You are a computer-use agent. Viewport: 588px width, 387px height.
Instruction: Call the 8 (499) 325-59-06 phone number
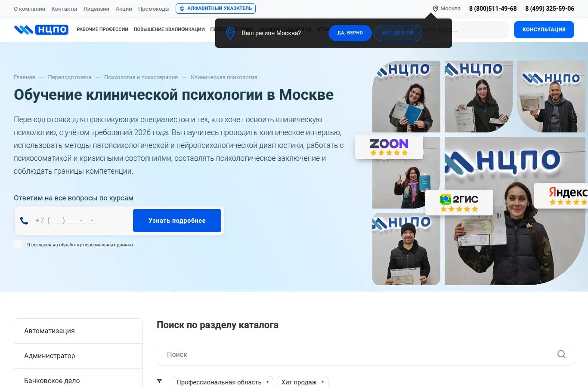pos(550,9)
